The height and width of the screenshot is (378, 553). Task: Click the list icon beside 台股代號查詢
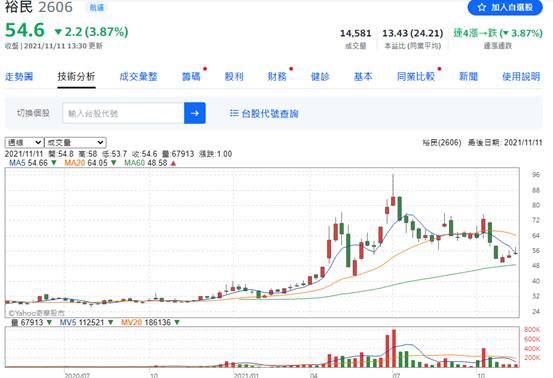234,113
